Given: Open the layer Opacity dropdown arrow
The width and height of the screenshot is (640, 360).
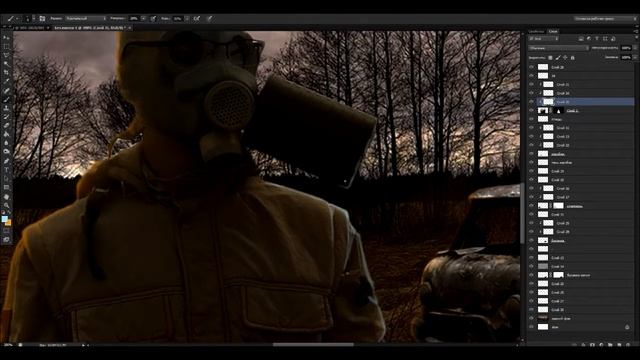Looking at the screenshot, I should click(x=635, y=48).
